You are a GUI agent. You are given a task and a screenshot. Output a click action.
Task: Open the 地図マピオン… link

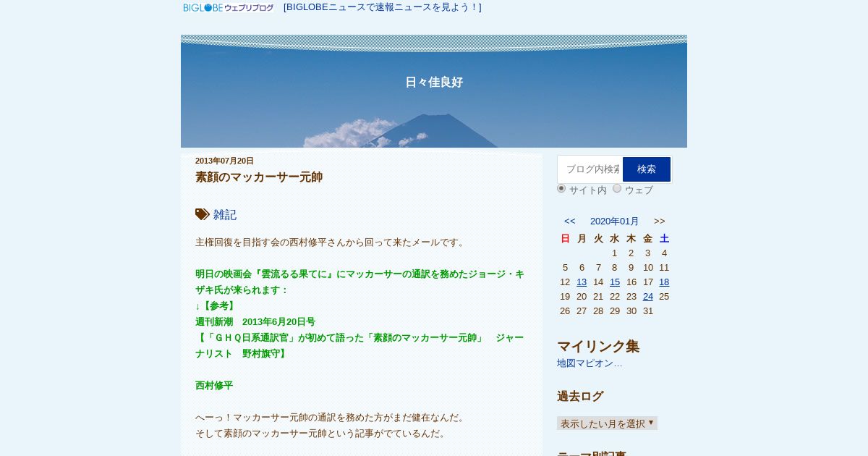point(590,363)
